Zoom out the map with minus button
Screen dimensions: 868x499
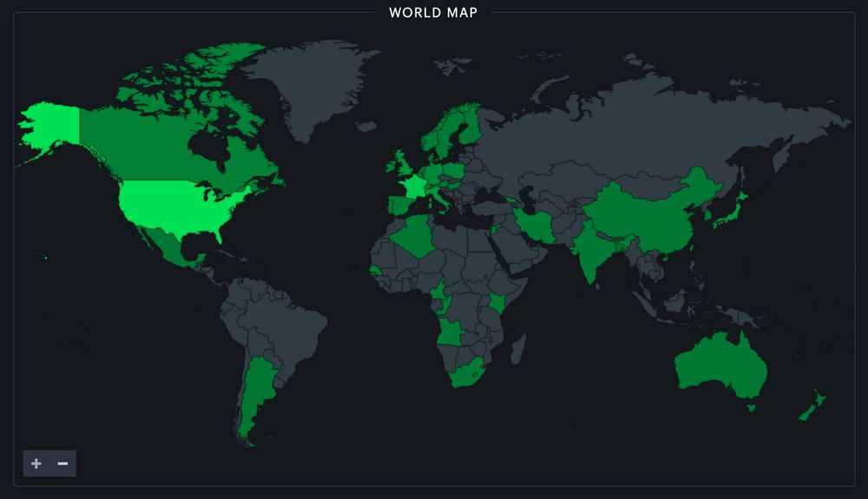(62, 463)
